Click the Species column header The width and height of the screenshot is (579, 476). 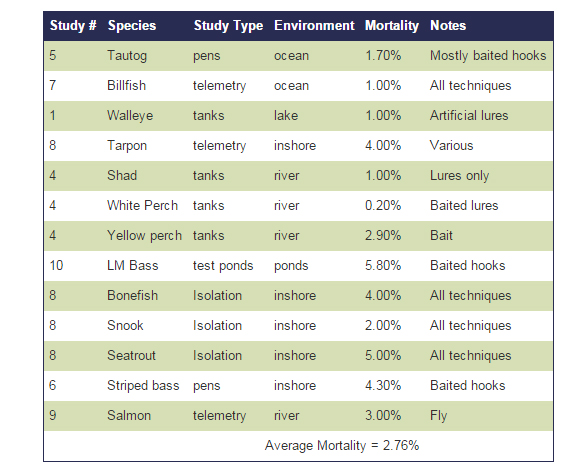(132, 25)
